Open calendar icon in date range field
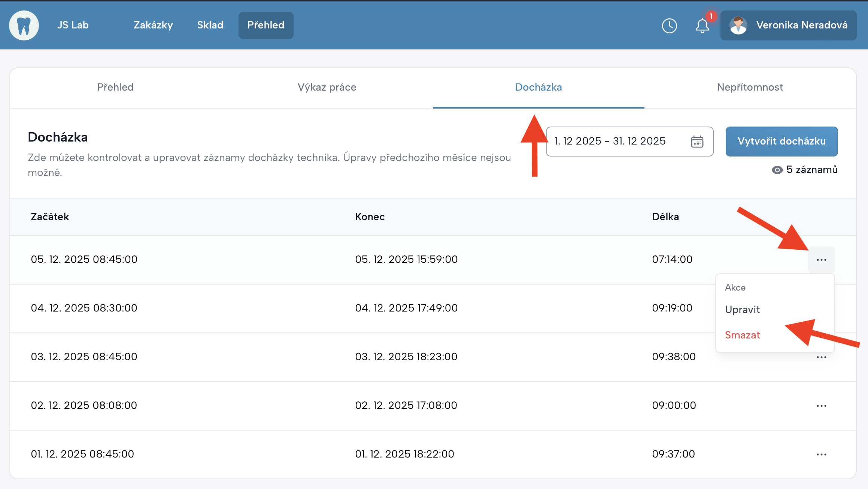Screen dimensions: 868x489 pos(697,142)
